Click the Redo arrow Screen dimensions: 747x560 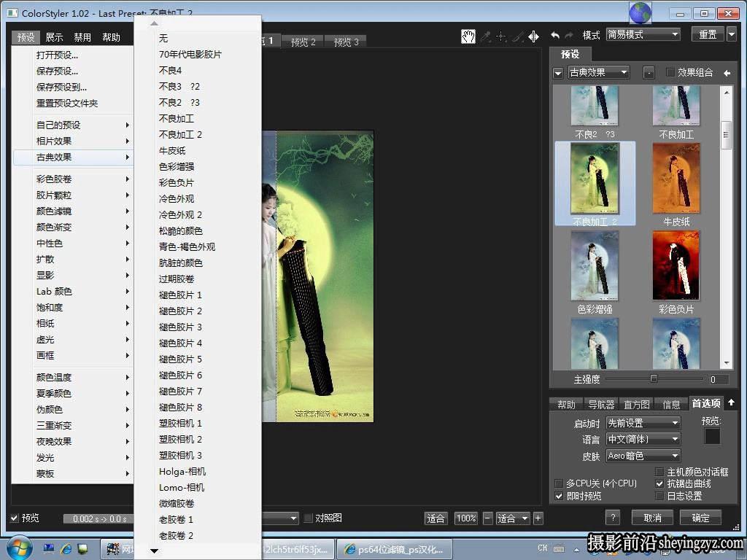tap(569, 35)
